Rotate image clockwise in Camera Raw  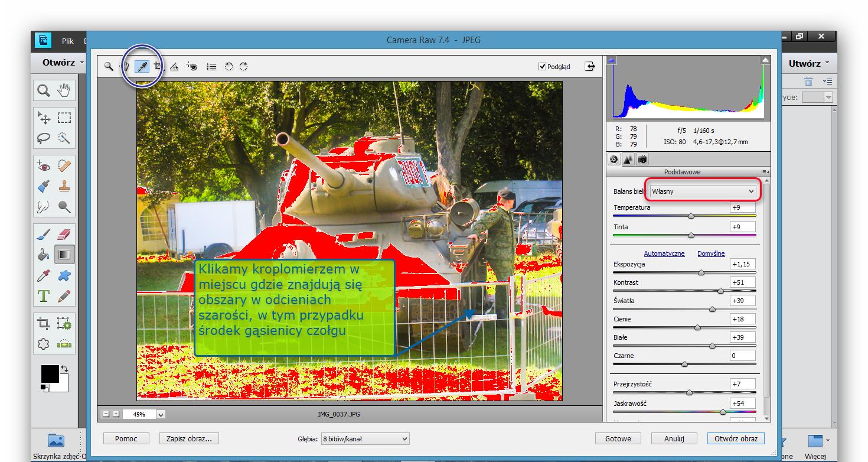(x=243, y=67)
